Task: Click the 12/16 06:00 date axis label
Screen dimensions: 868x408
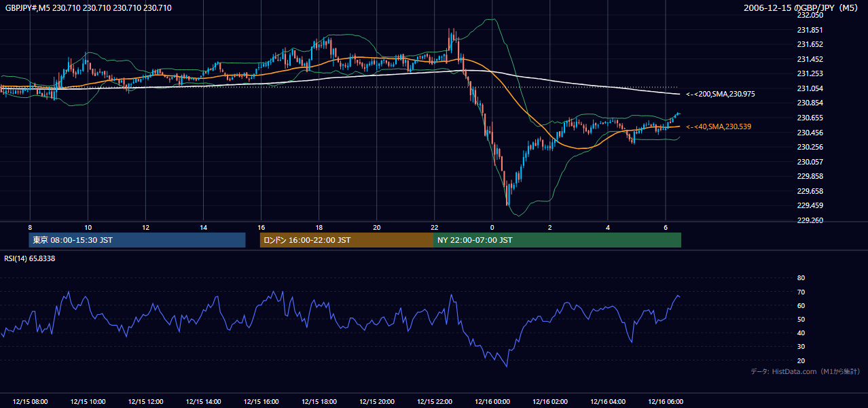Action: tap(666, 402)
